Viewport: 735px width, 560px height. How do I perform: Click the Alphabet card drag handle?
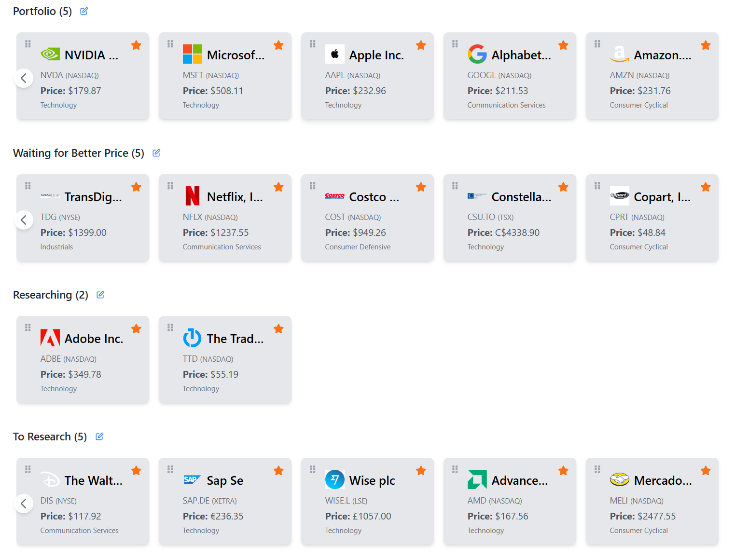[455, 44]
